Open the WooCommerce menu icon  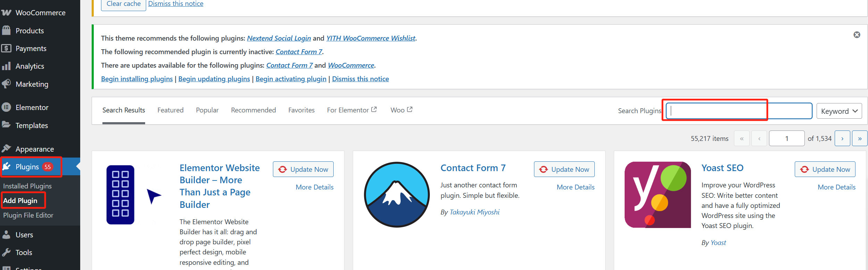(x=6, y=13)
